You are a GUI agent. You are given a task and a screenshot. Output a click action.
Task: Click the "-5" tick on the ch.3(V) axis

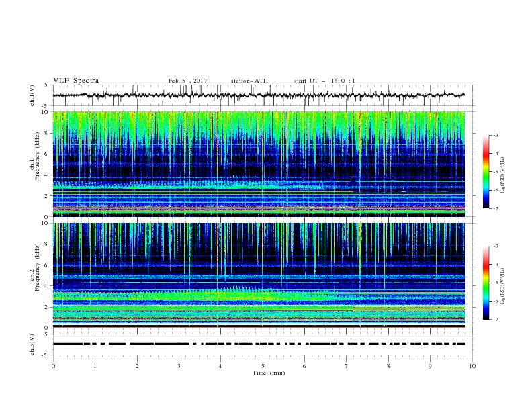45,355
